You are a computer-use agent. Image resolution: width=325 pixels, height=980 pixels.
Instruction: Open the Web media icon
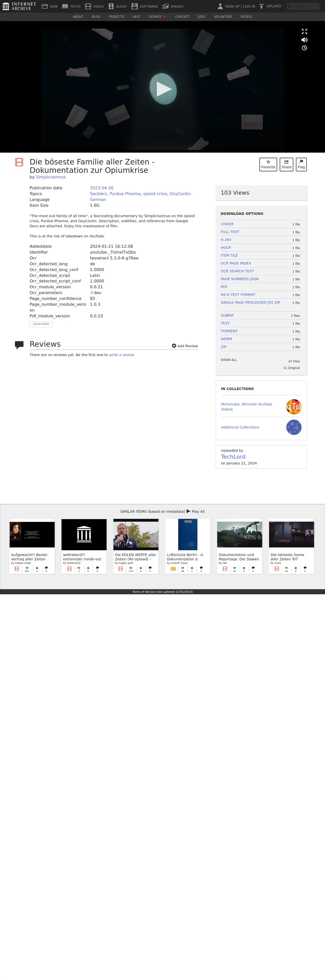(45, 7)
